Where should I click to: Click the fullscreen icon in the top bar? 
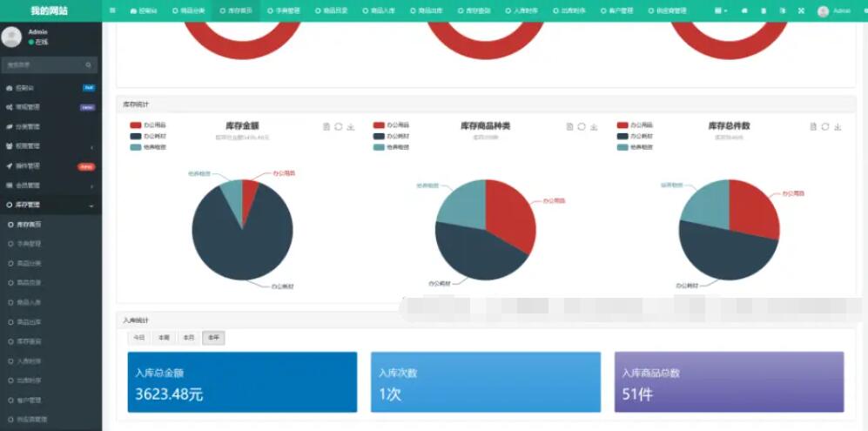(802, 10)
